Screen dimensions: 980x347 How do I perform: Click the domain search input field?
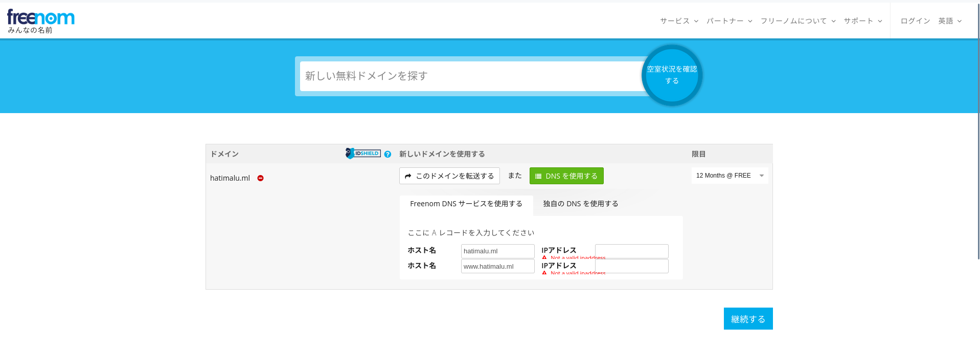tap(471, 76)
